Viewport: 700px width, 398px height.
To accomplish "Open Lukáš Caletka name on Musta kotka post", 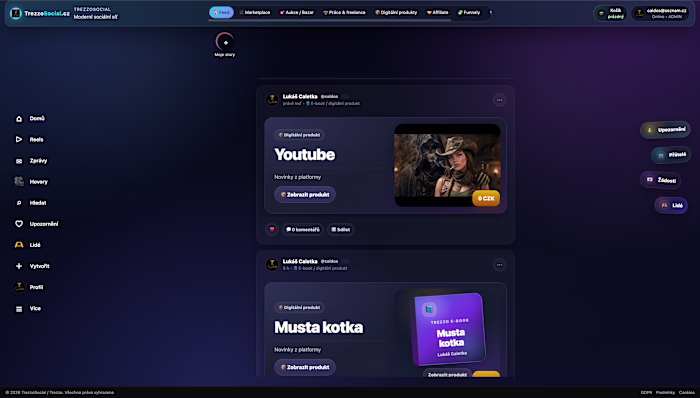I will coord(300,261).
